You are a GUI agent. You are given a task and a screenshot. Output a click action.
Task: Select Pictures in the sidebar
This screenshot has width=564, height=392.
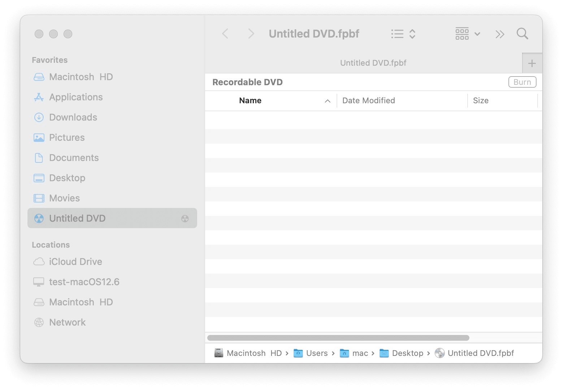(67, 138)
